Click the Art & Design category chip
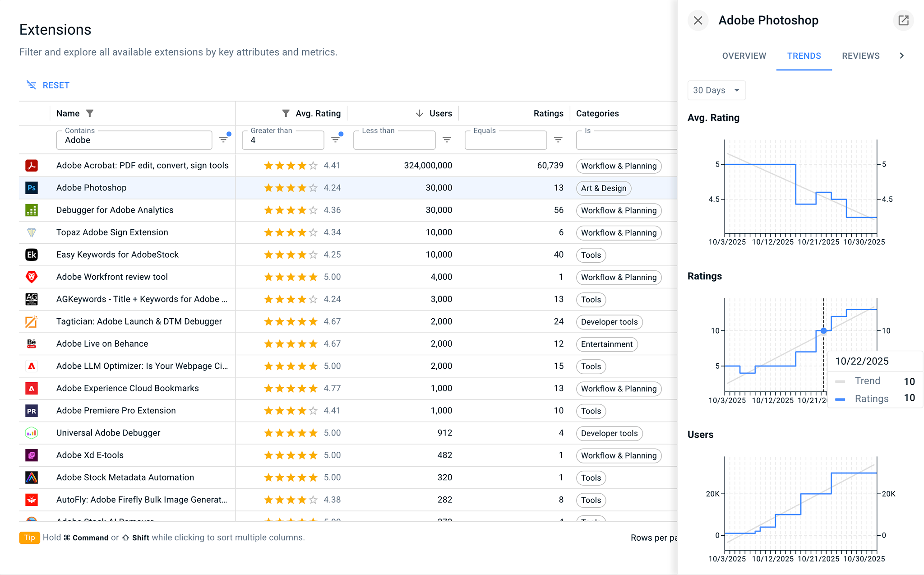924x575 pixels. [x=603, y=188]
